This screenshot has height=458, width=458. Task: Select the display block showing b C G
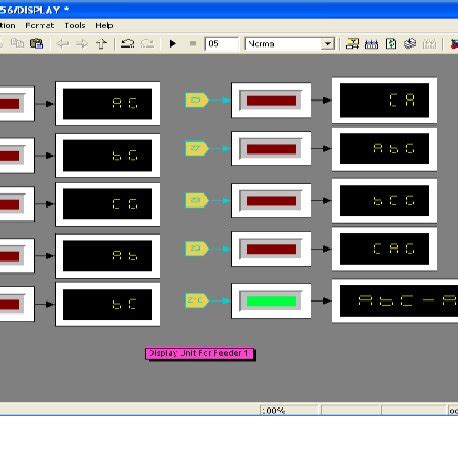point(384,201)
